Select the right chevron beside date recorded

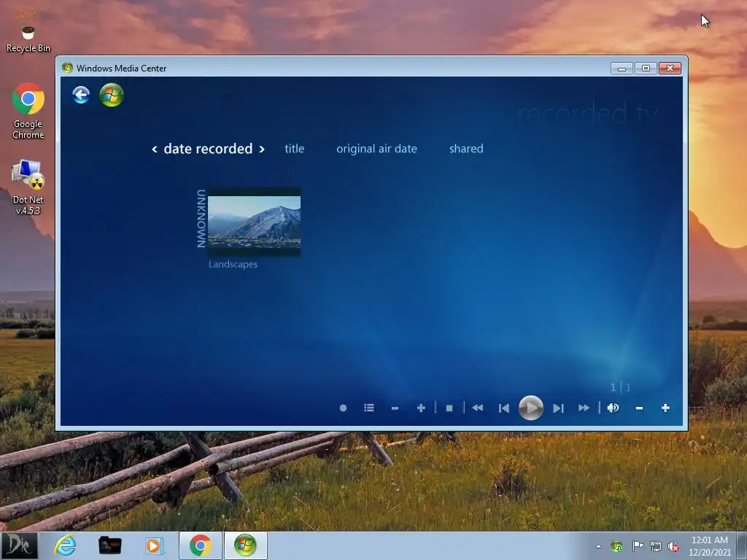pyautogui.click(x=262, y=149)
